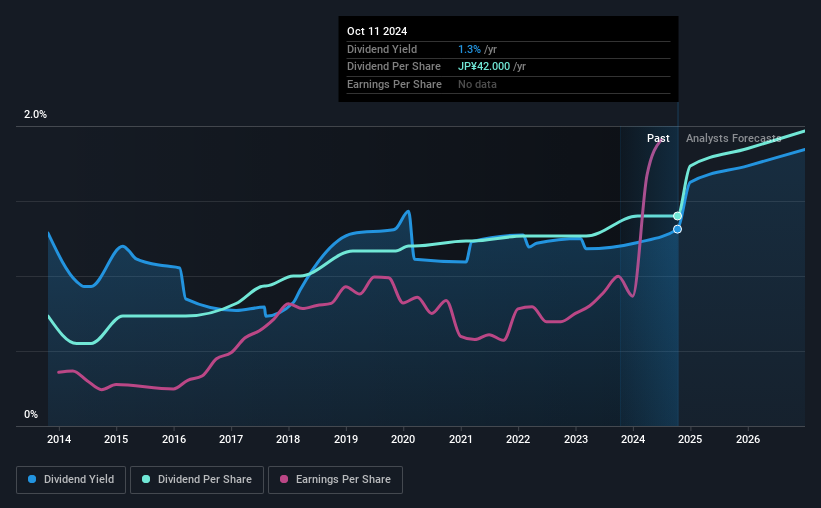
Task: Click the Past label on chart
Action: [658, 138]
